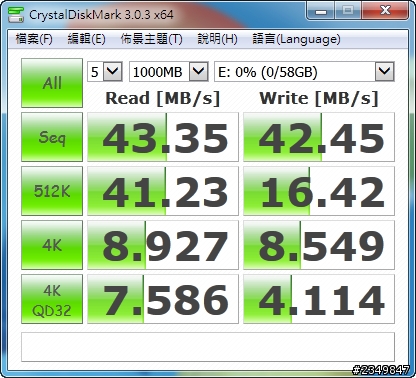Open the 編輯(E) menu

pos(86,39)
